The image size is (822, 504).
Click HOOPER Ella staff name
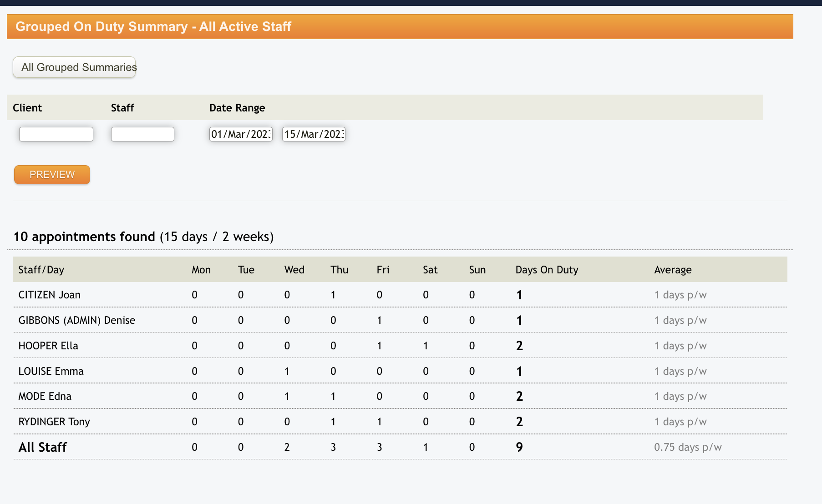48,346
